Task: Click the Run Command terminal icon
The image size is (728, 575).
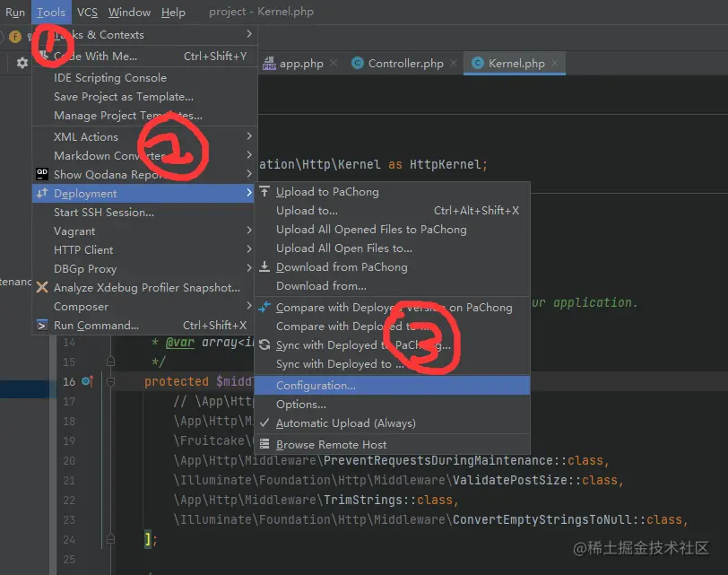Action: [42, 325]
